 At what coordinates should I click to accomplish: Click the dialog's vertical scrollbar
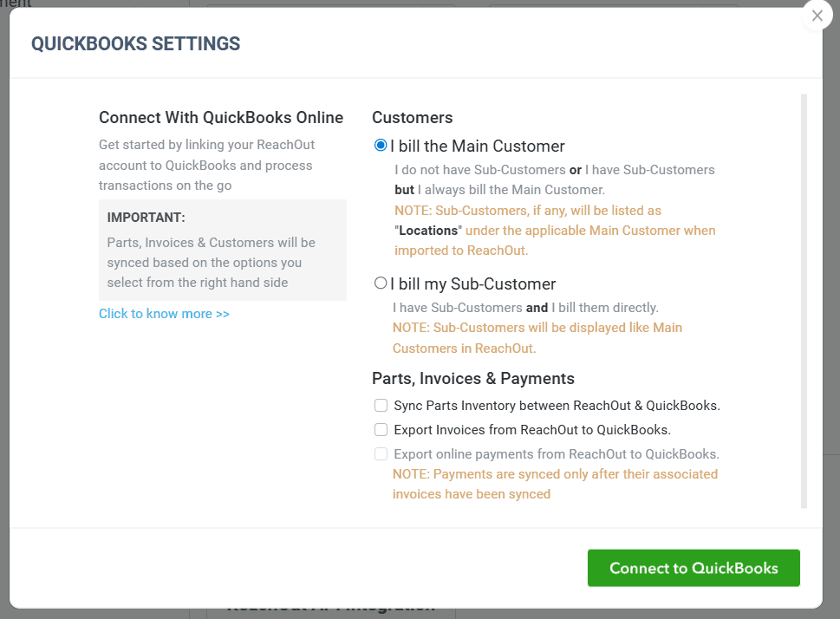point(804,301)
